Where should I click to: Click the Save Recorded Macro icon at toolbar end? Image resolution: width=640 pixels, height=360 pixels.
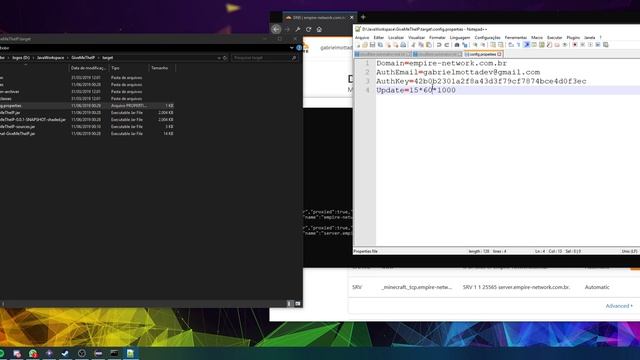606,45
